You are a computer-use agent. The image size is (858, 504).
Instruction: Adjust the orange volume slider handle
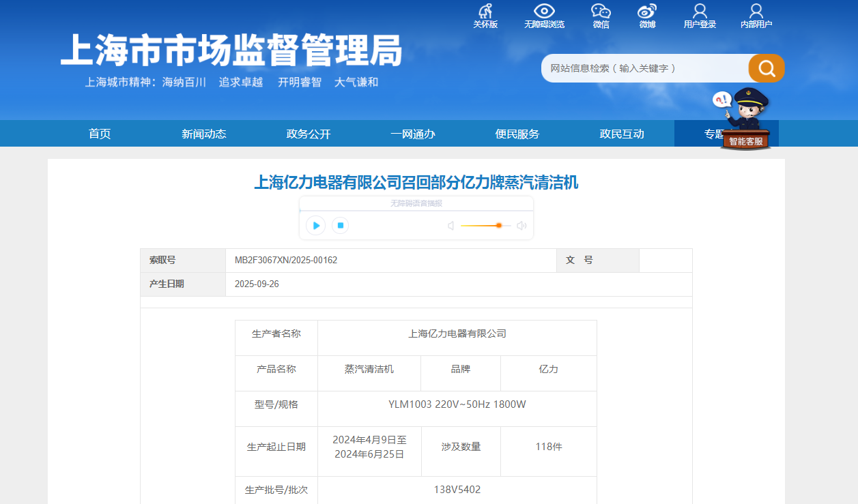pyautogui.click(x=499, y=225)
